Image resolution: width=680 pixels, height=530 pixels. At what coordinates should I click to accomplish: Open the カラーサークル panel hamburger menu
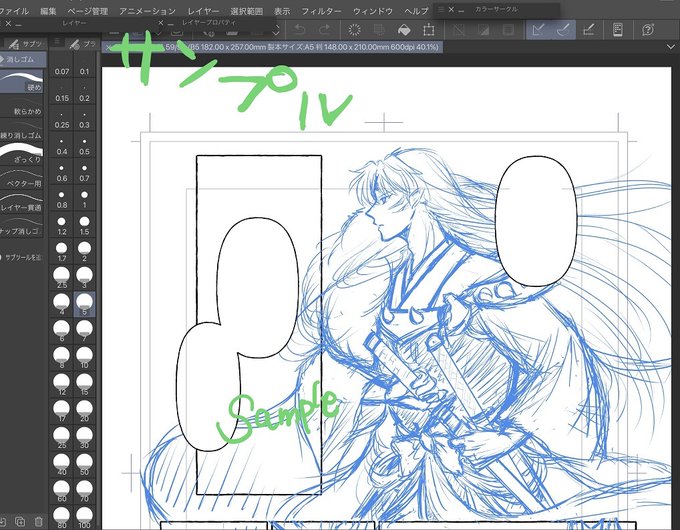pyautogui.click(x=441, y=9)
